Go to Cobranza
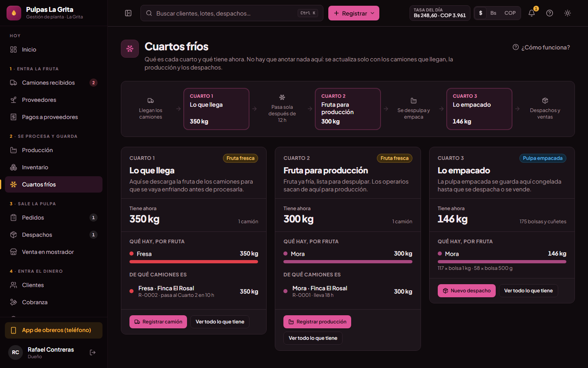 tap(53, 302)
